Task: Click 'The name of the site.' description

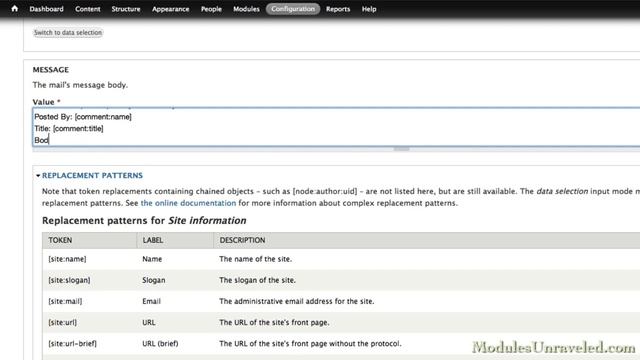Action: click(x=256, y=259)
